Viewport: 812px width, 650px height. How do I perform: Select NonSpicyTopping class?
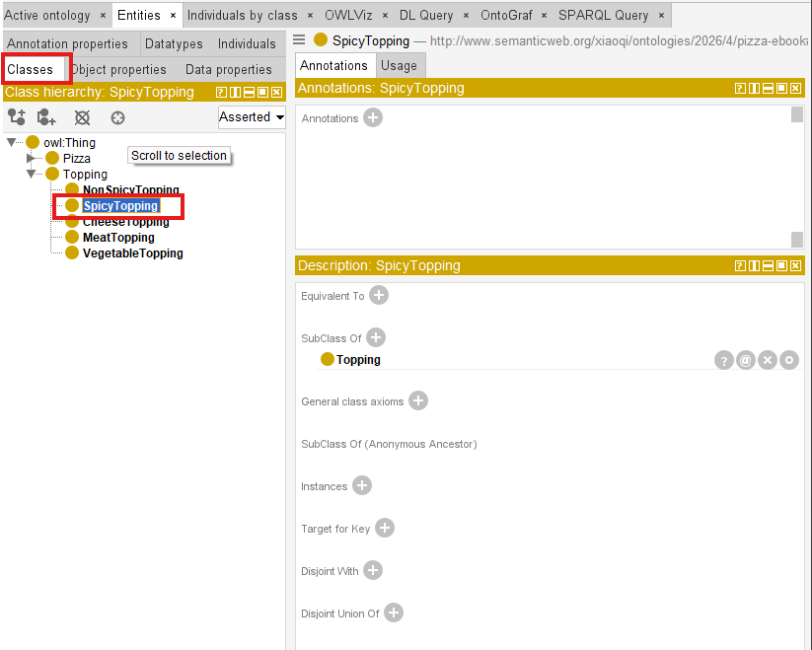pyautogui.click(x=131, y=190)
